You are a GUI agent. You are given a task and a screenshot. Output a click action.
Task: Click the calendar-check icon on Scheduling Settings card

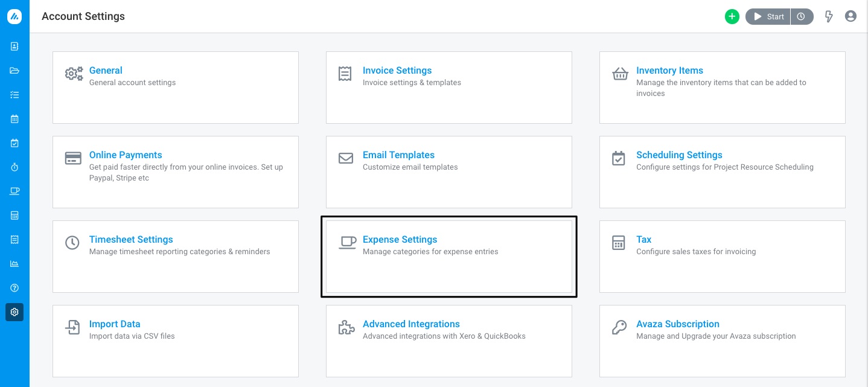point(619,158)
